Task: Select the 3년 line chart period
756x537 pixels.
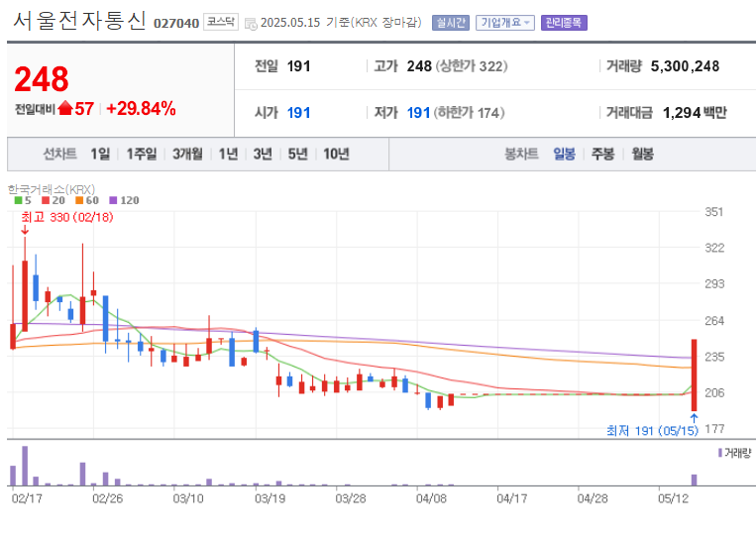Action: [263, 154]
